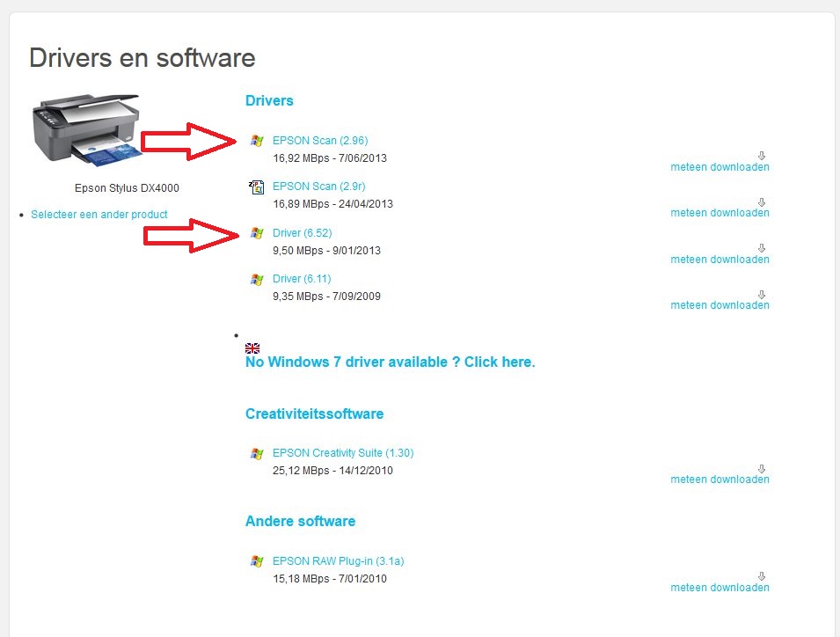Click Windows icon beside EPSON Scan (2.96)
The image size is (840, 637).
click(x=257, y=140)
